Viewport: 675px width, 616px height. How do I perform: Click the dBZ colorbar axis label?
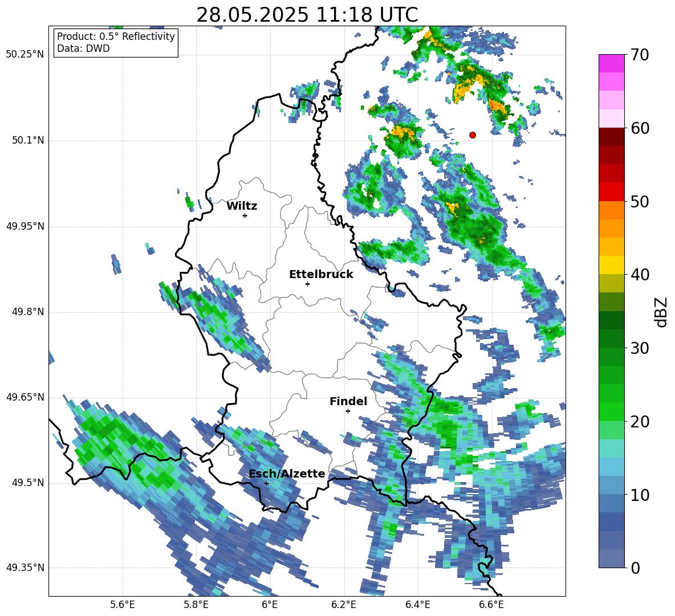[x=662, y=312]
